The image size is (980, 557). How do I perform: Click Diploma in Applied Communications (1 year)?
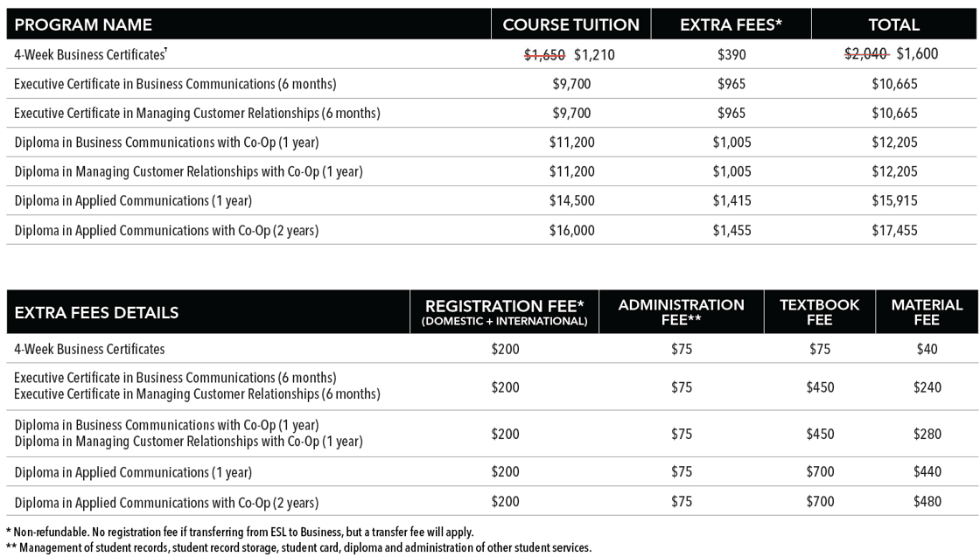(x=133, y=201)
